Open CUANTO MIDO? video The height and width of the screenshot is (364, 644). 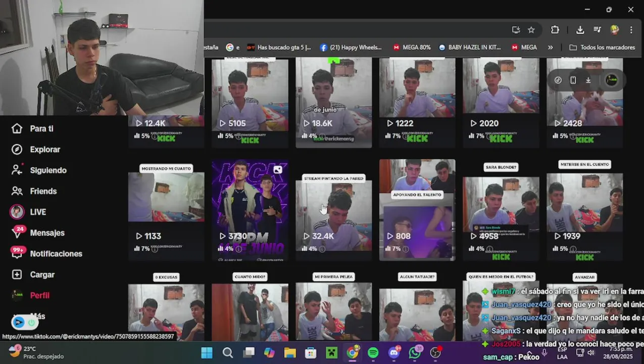(x=250, y=307)
